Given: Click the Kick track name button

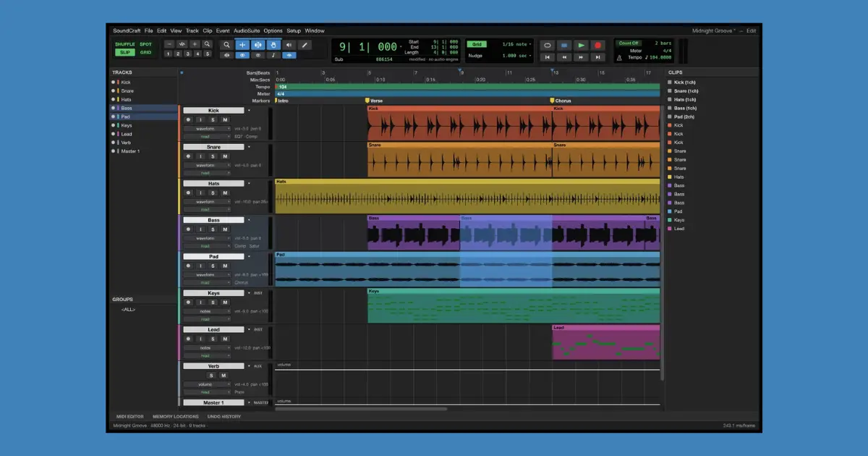Looking at the screenshot, I should pyautogui.click(x=213, y=111).
